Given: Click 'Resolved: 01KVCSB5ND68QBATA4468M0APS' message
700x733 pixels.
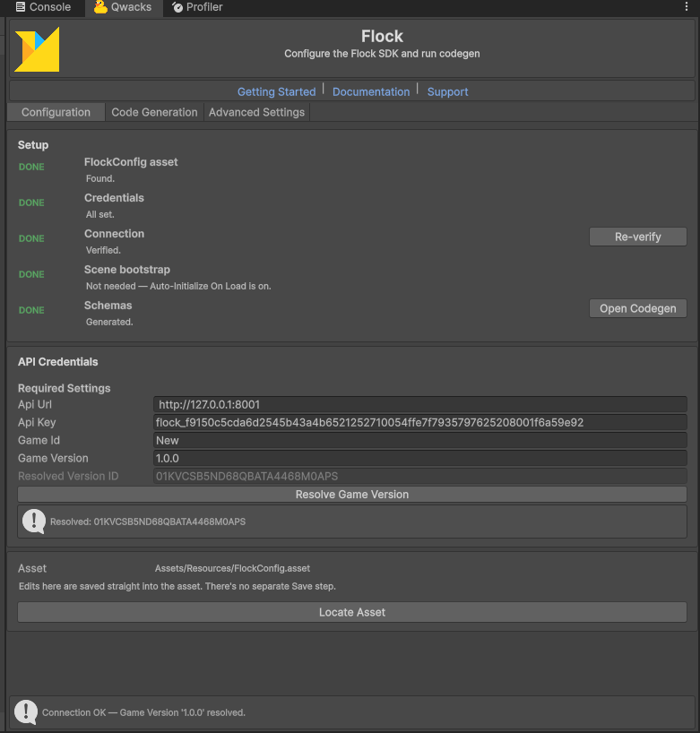Looking at the screenshot, I should [x=148, y=522].
